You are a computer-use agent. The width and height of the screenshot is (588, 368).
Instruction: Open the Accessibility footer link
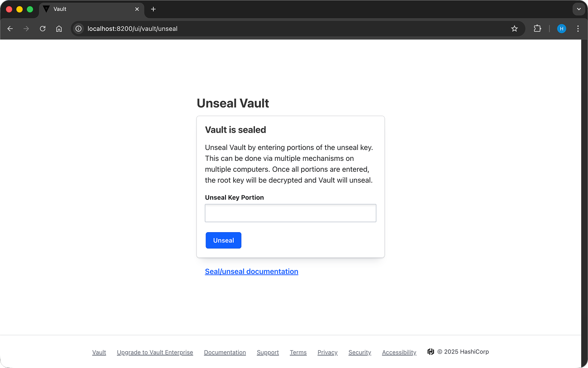(x=399, y=352)
